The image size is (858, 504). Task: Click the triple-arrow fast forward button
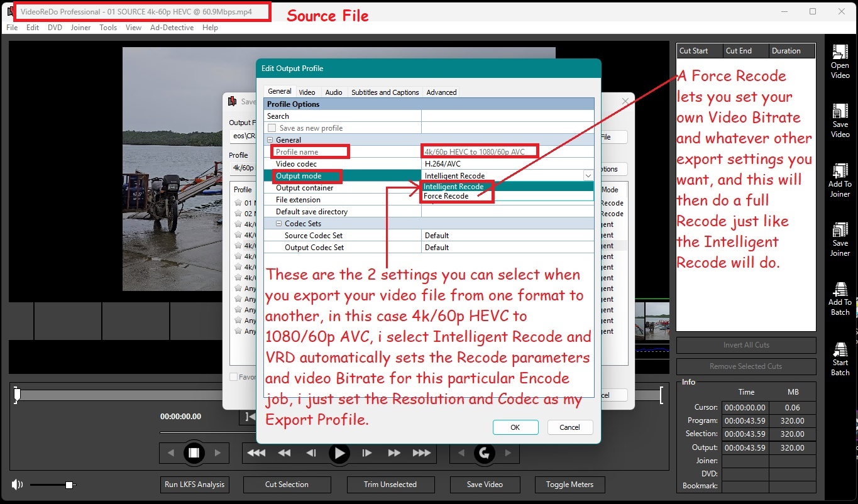pyautogui.click(x=422, y=452)
